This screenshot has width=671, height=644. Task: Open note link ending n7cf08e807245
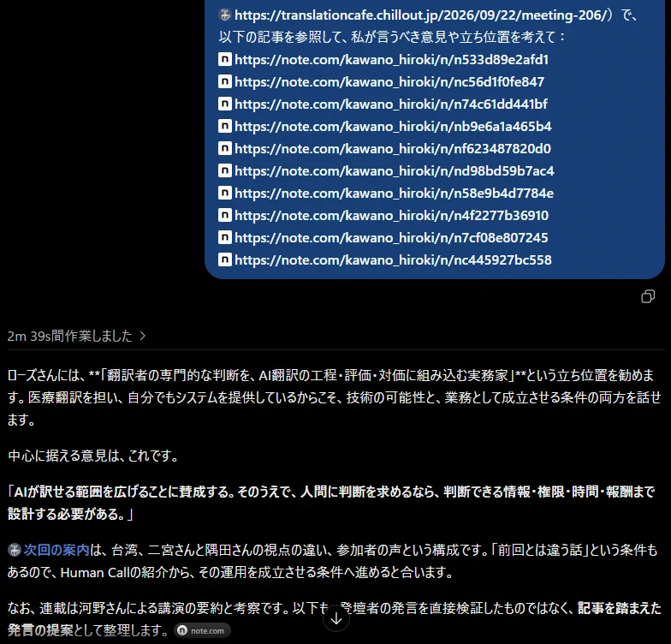[x=391, y=238]
